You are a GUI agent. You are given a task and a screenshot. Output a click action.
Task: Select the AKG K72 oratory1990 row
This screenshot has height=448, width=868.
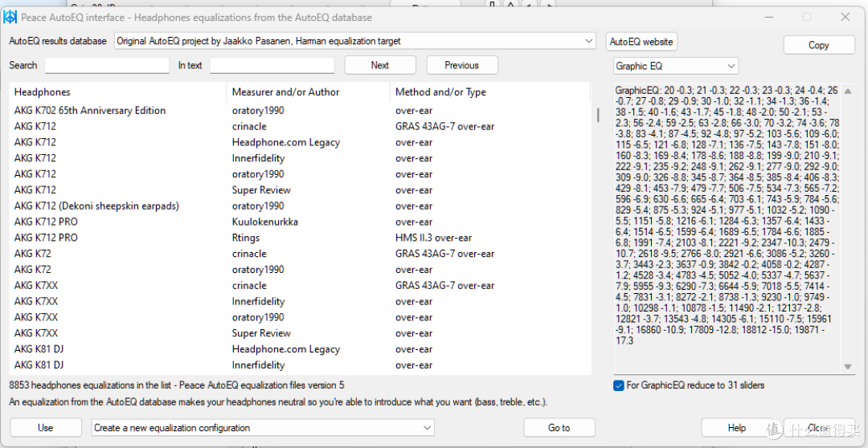click(x=300, y=270)
